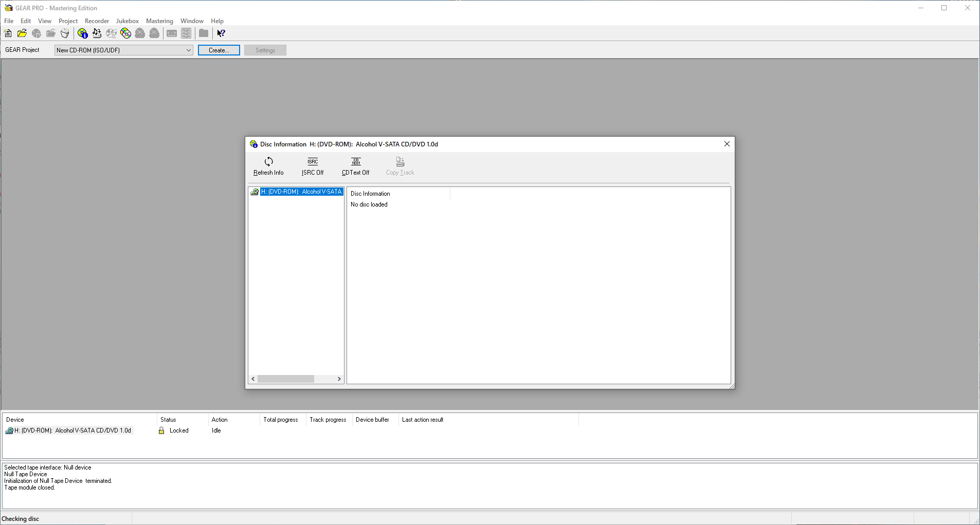Select H: (DVD-ROM) Alcohol V-SATA tree item
This screenshot has height=525, width=980.
point(301,192)
